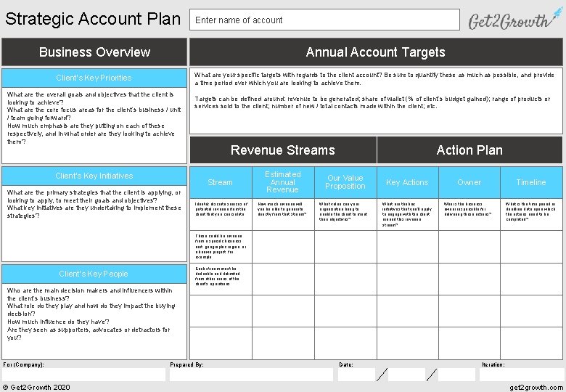The image size is (566, 392).
Task: Click the second Stream row cell
Action: click(x=221, y=247)
